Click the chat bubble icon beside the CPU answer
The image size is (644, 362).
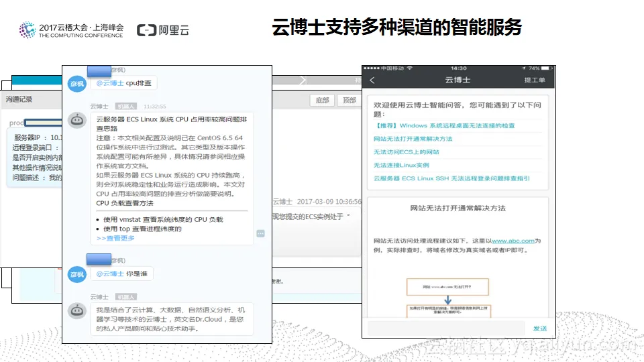pyautogui.click(x=260, y=233)
